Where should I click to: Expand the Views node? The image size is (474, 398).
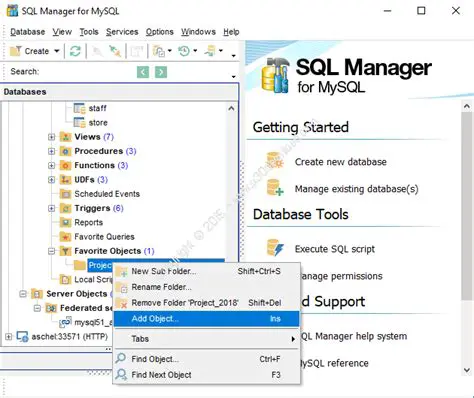[x=51, y=137]
